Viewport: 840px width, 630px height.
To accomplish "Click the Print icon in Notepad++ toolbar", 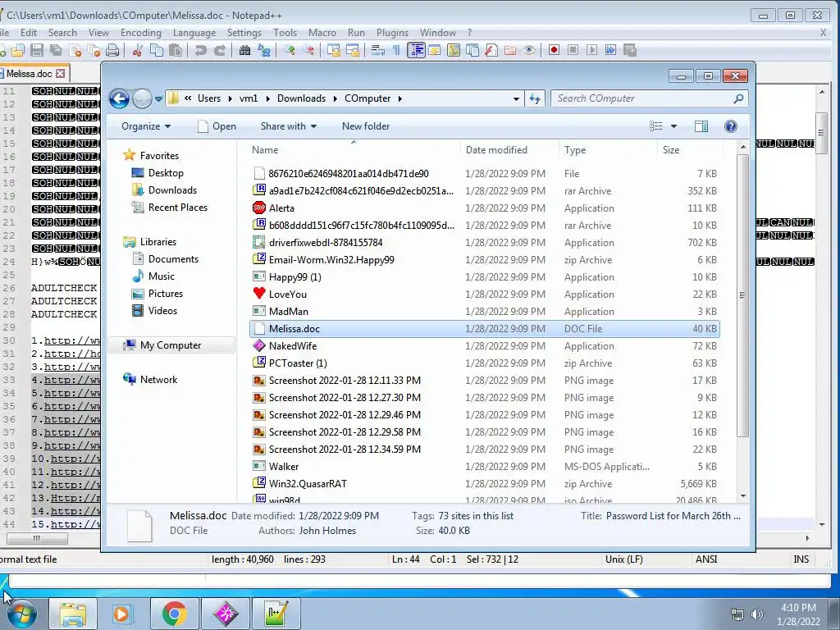I will 112,50.
